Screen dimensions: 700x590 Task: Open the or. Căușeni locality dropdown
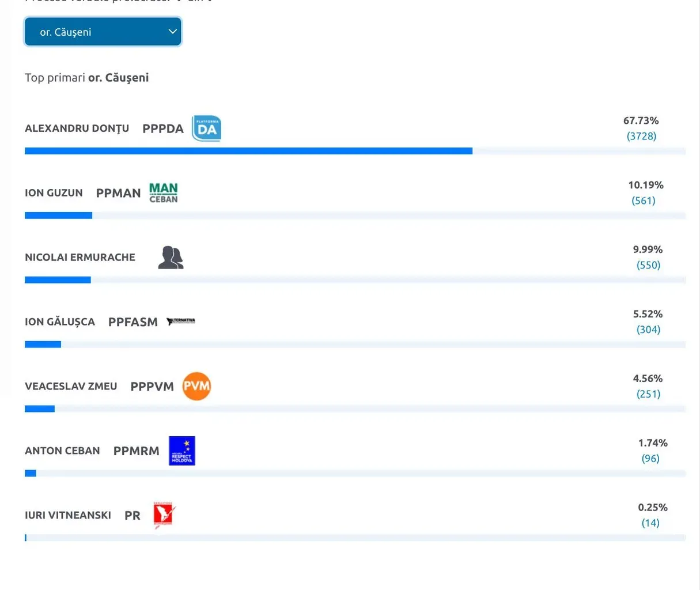tap(103, 32)
